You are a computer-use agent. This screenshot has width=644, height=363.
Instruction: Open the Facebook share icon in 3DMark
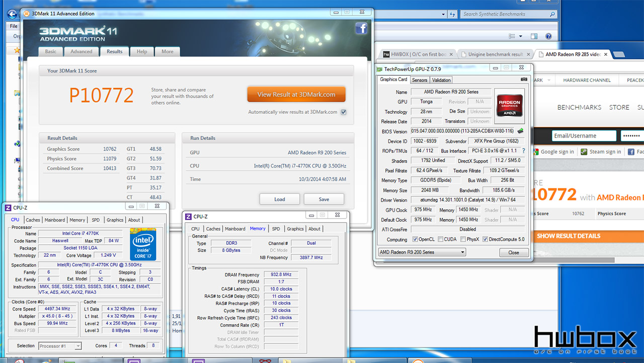point(361,29)
